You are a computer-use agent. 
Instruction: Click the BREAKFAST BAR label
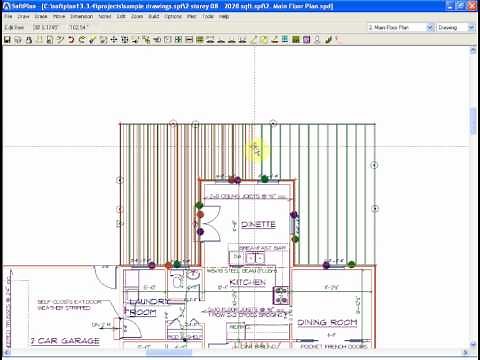263,248
